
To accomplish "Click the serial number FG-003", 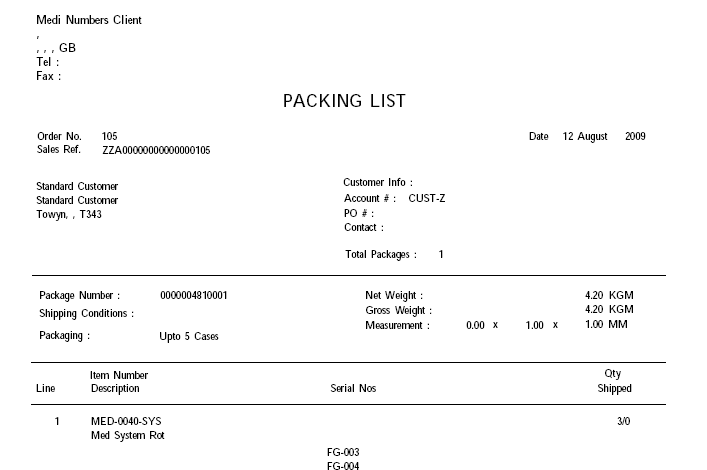I will [343, 452].
